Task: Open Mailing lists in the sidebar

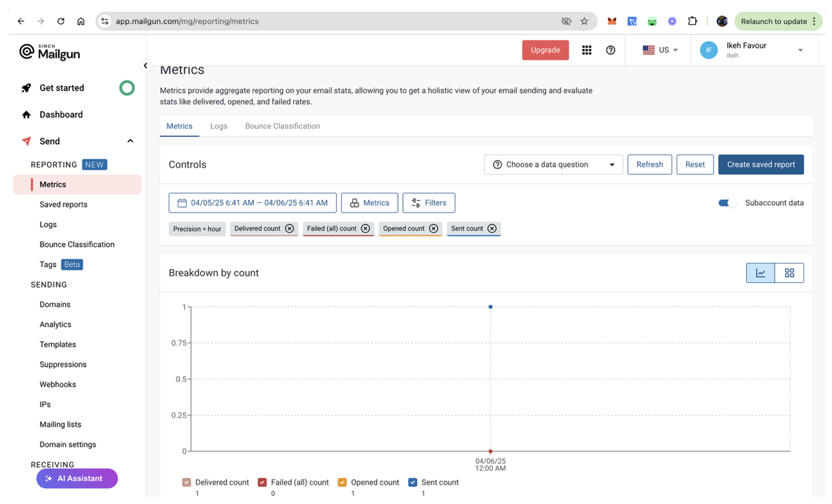Action: (x=61, y=425)
